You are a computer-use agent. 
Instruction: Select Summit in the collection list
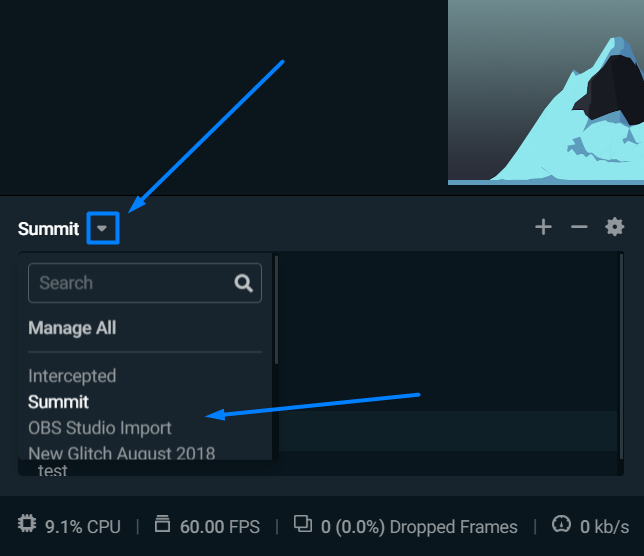point(58,402)
